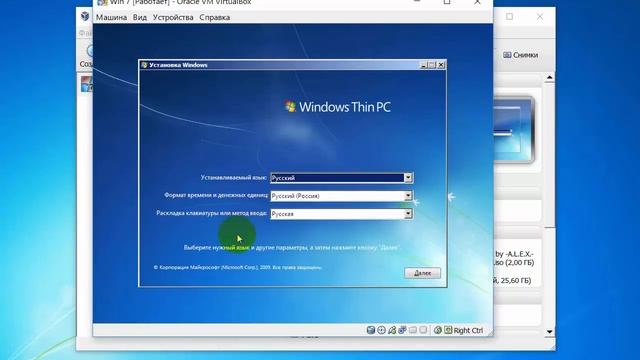Open the Устройства menu

tap(173, 17)
